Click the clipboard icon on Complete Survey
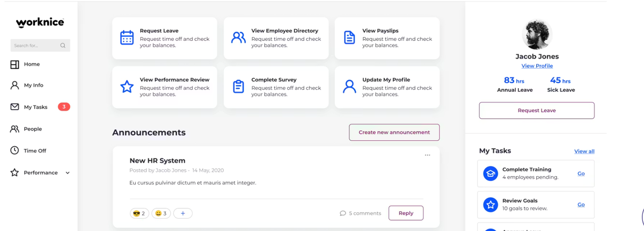644x231 pixels. pyautogui.click(x=238, y=86)
